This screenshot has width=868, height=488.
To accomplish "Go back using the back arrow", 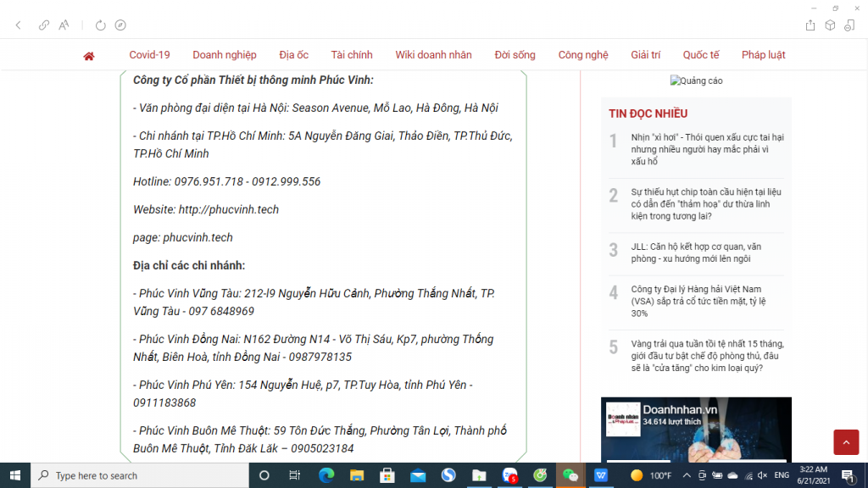I will tap(19, 25).
